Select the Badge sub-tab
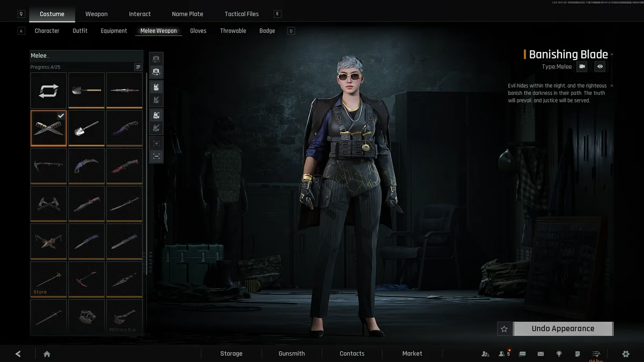 click(x=267, y=31)
